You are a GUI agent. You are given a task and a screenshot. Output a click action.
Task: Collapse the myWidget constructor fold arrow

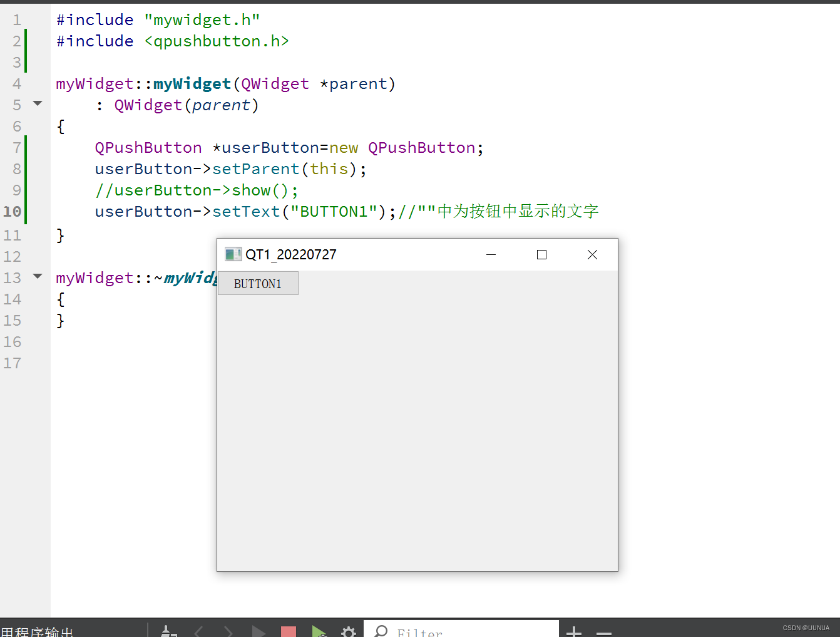pyautogui.click(x=38, y=103)
